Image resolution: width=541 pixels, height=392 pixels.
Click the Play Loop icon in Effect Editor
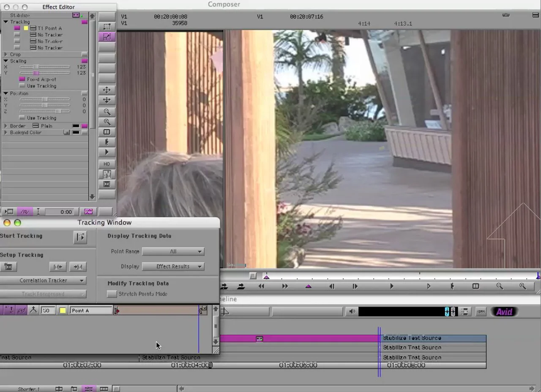coord(107,142)
